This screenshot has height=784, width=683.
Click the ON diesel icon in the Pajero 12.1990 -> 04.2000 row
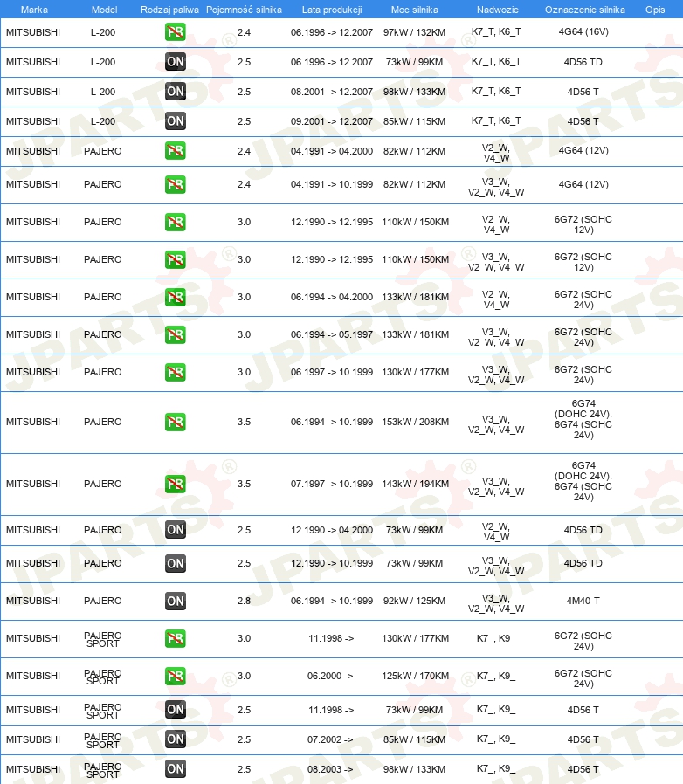176,530
